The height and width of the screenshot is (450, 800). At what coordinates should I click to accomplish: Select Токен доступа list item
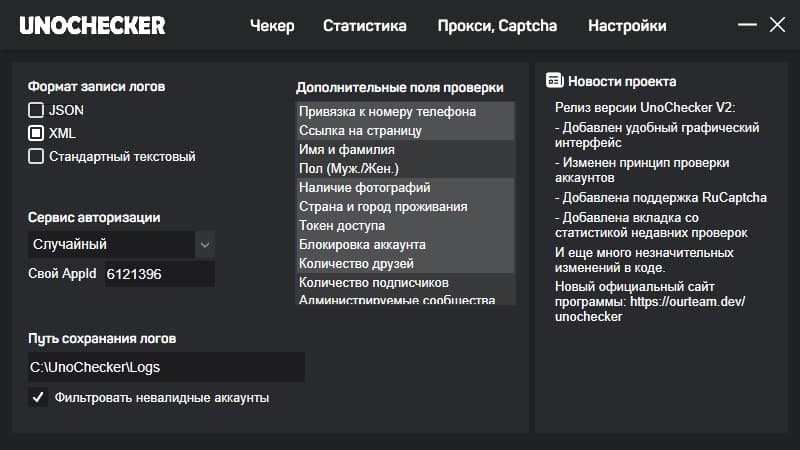405,226
